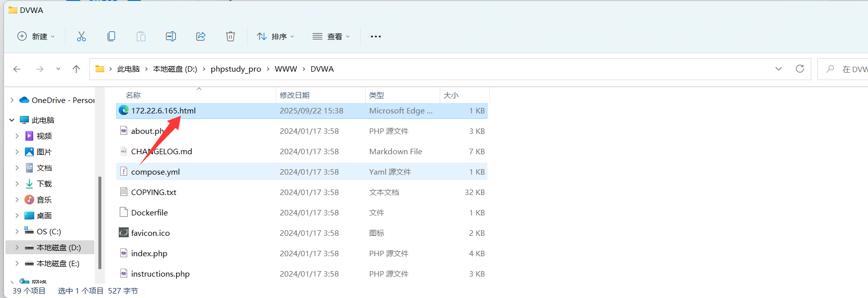Click the about.php file icon
The image size is (868, 298).
(x=124, y=131)
